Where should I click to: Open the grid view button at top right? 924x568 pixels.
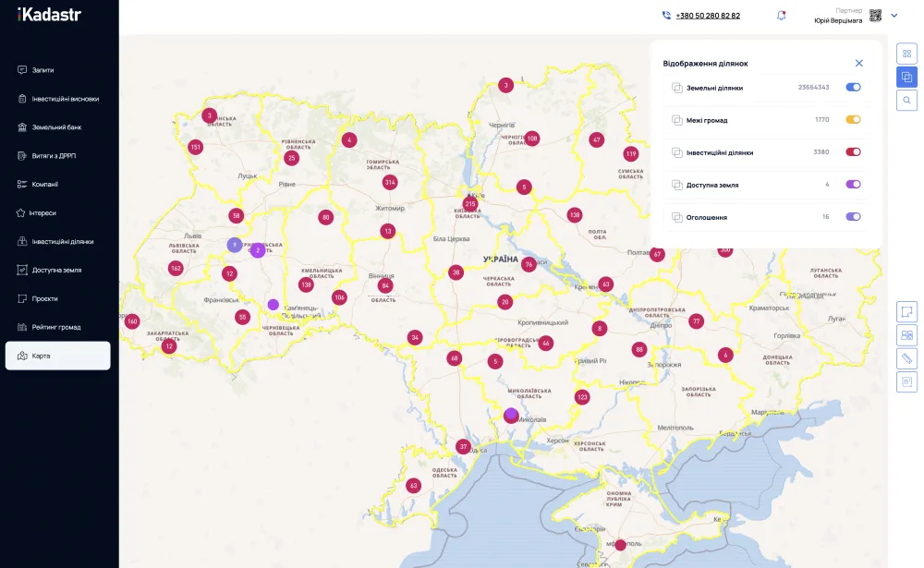point(906,54)
